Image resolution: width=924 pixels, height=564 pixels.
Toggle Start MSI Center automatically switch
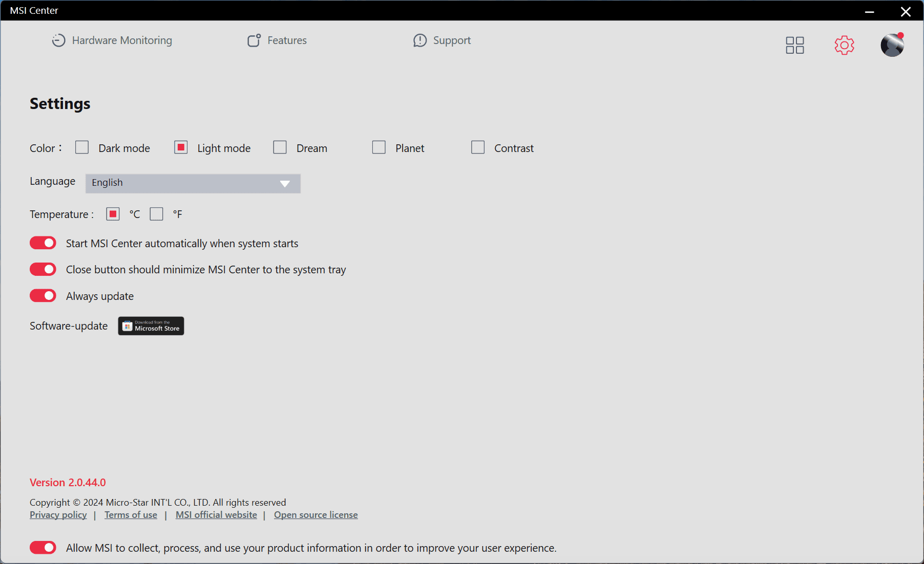click(x=43, y=243)
